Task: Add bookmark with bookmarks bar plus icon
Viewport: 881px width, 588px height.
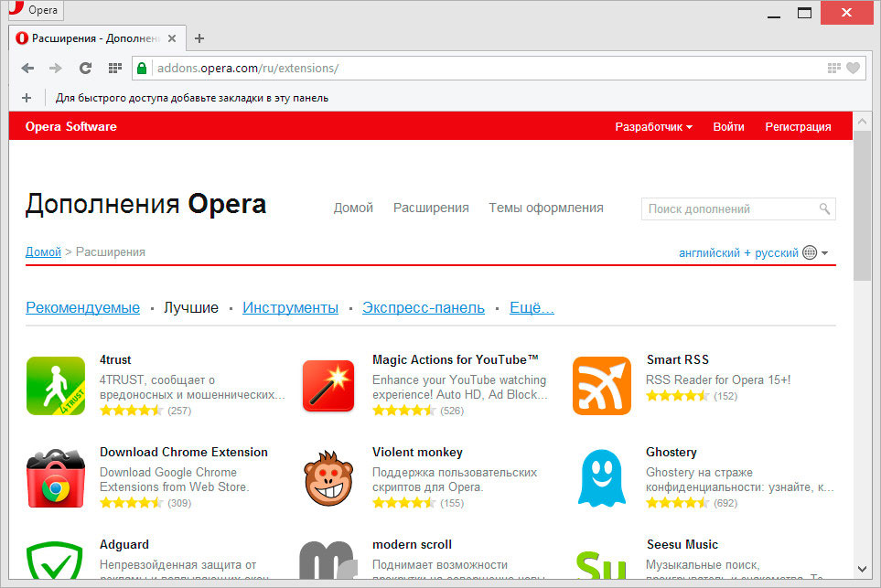Action: (x=27, y=98)
